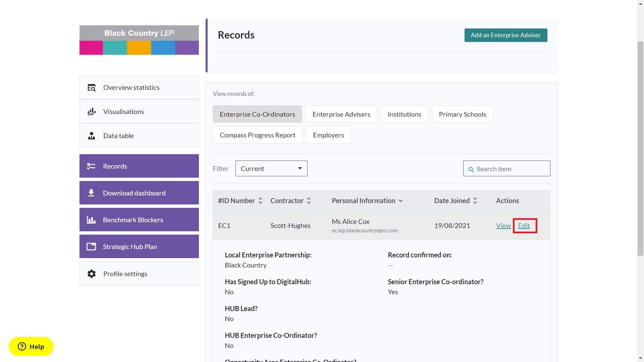Click the question mark Help icon

coord(22,347)
